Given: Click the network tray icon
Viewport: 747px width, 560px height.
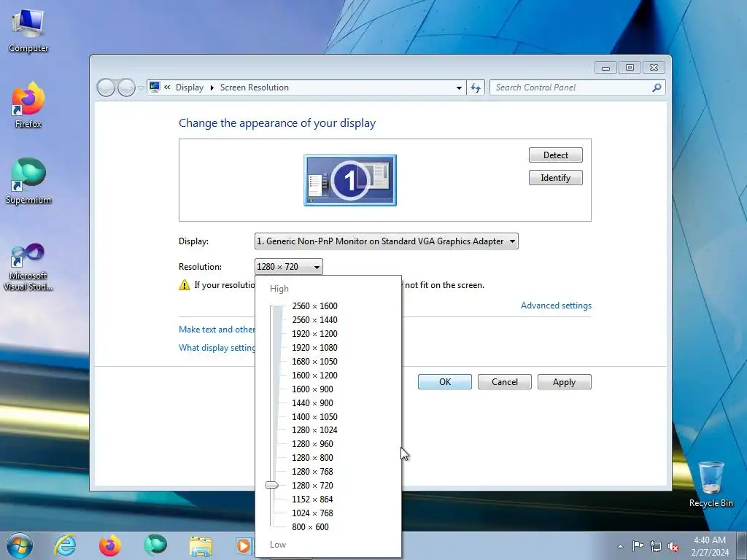Looking at the screenshot, I should click(656, 546).
